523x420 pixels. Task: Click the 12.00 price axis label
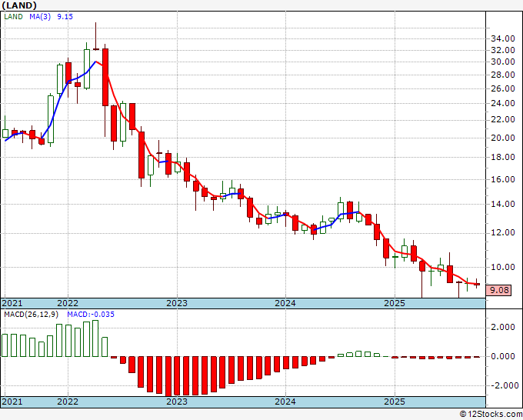503,232
